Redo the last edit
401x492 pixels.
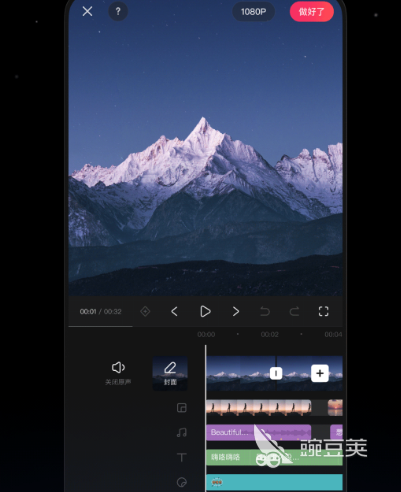[294, 311]
